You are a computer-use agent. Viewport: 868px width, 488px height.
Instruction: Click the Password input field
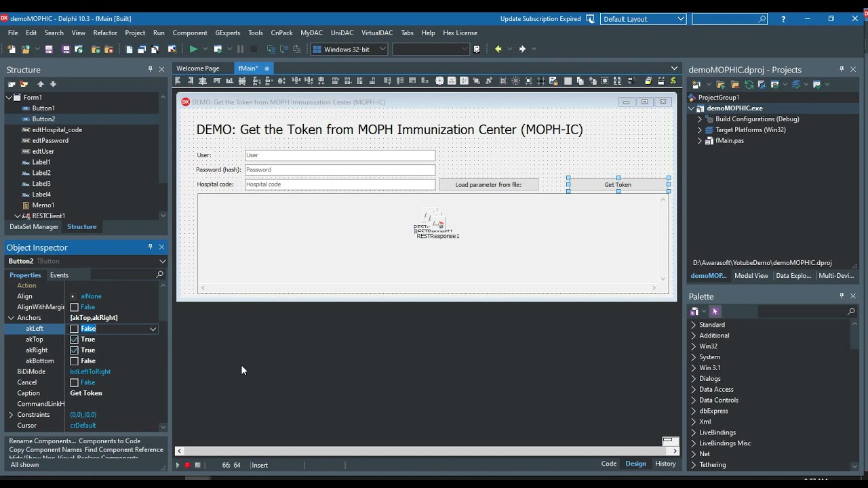[340, 169]
